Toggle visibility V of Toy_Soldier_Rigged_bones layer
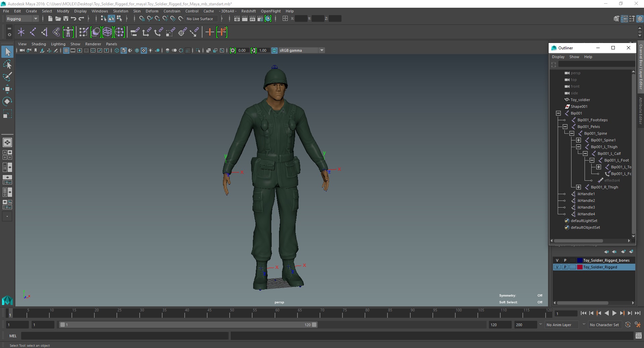Screen dimensions: 644x348 coord(557,260)
